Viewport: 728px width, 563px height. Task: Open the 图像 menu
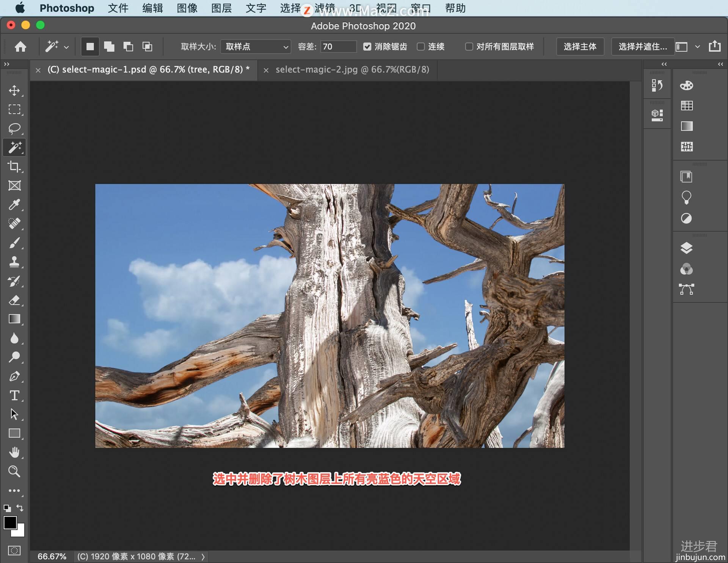tap(187, 8)
